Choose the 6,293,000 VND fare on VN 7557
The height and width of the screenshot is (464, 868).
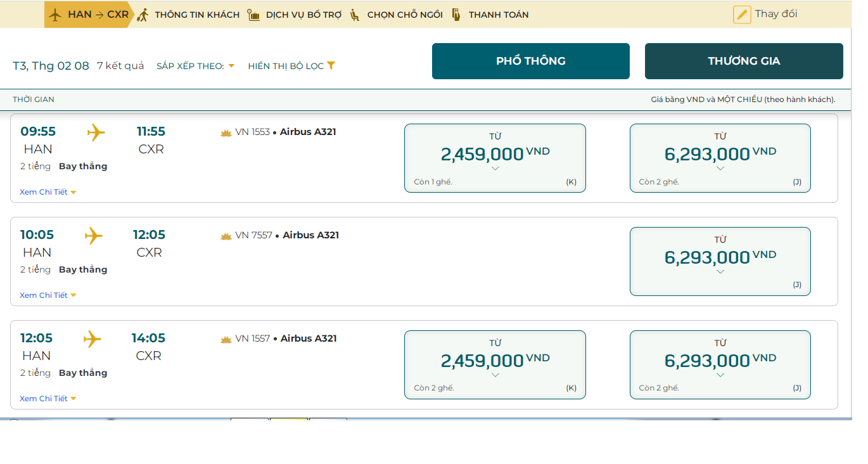(x=720, y=261)
